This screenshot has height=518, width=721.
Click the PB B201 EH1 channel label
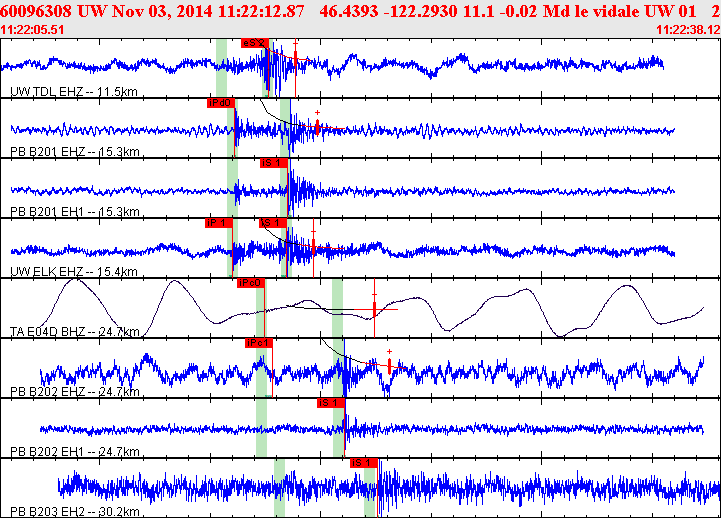pos(73,212)
